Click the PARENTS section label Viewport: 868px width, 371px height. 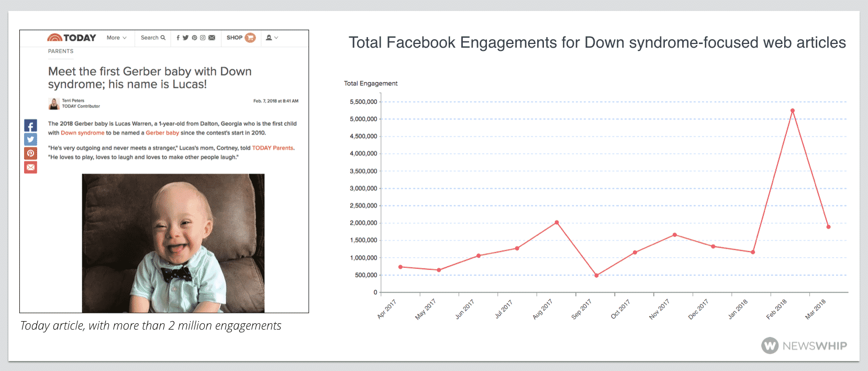tap(61, 51)
